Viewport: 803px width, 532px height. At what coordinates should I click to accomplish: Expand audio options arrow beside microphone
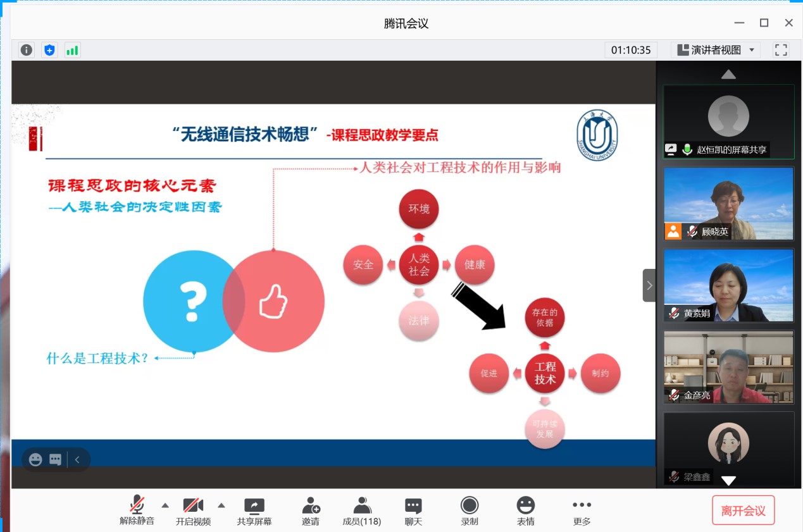pos(165,505)
